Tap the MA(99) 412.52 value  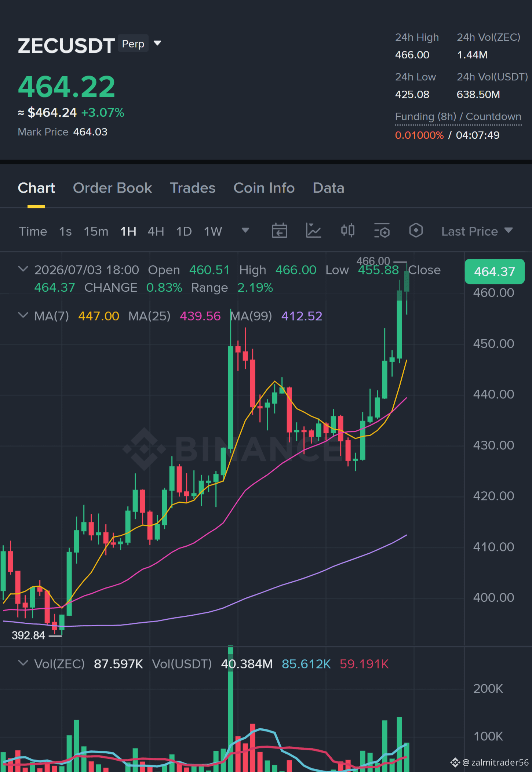point(302,316)
